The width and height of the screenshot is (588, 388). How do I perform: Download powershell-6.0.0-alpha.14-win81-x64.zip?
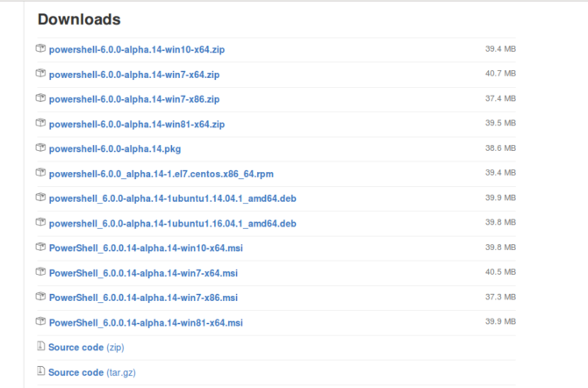tap(137, 125)
